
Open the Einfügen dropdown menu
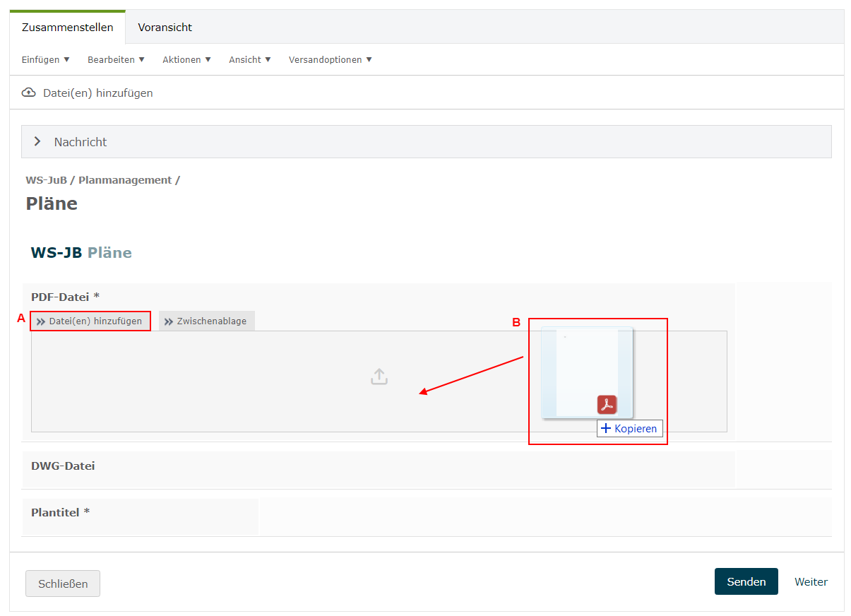point(46,60)
